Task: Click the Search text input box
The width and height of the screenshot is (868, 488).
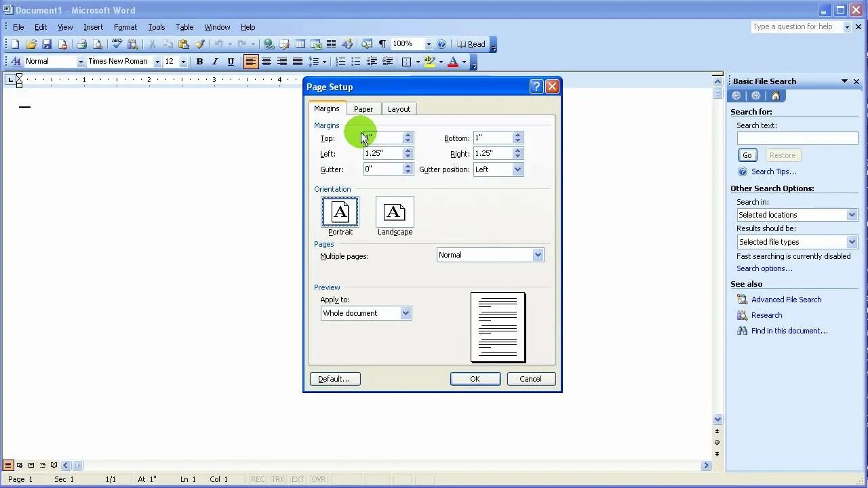Action: point(797,138)
